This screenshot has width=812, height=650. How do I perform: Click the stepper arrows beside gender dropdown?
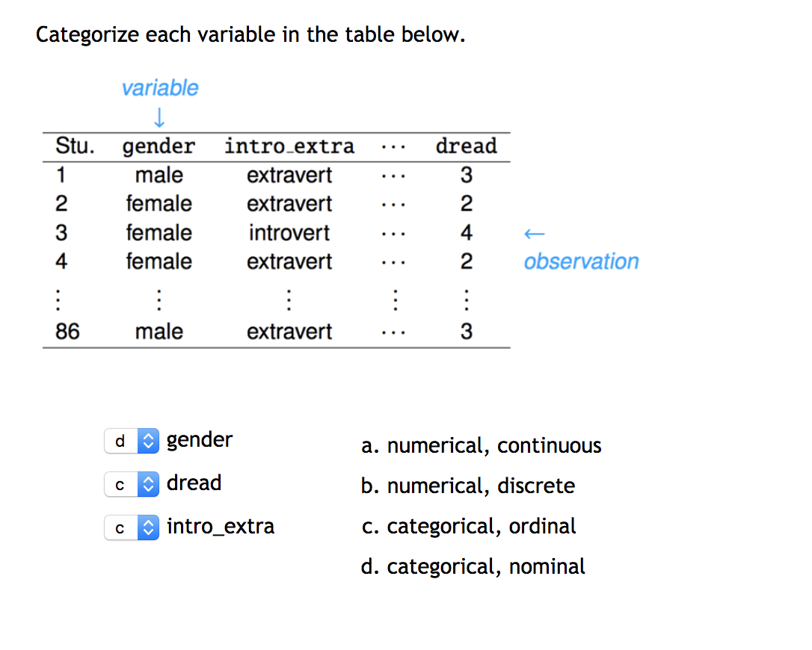(x=149, y=441)
